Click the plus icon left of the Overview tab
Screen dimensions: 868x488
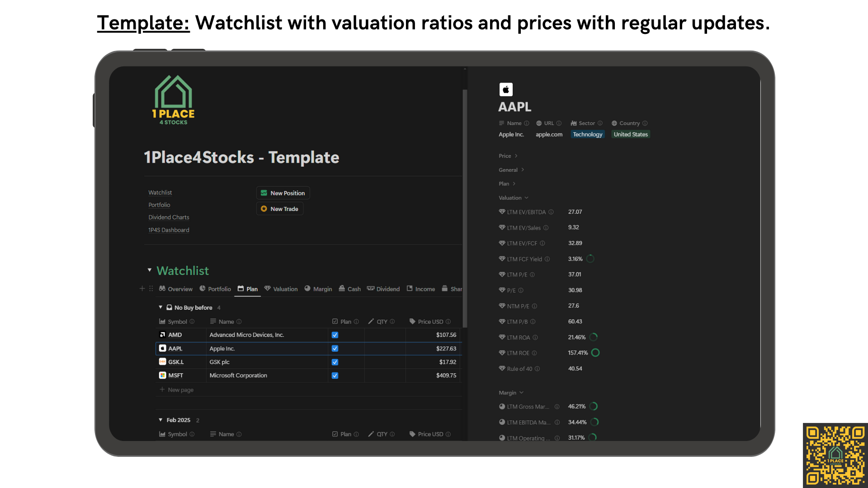coord(142,288)
